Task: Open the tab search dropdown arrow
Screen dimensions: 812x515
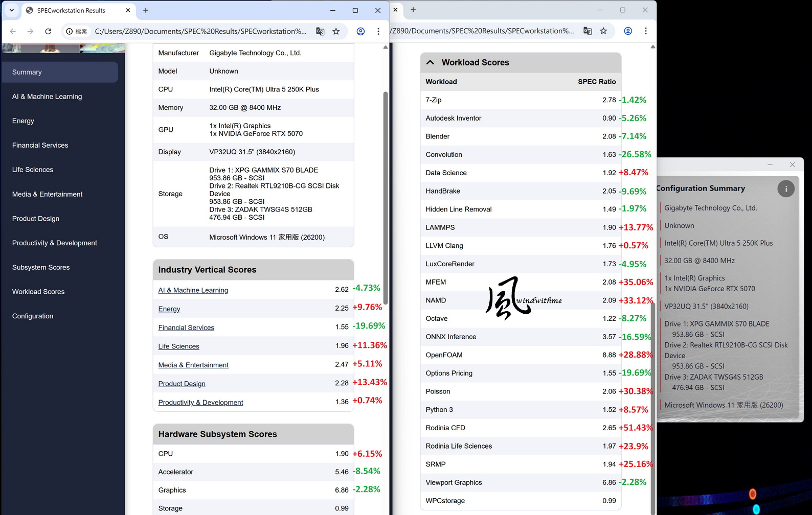Action: (11, 10)
